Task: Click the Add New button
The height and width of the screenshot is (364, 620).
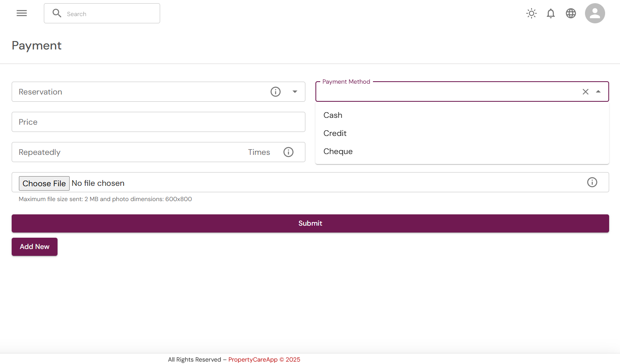Action: tap(35, 247)
